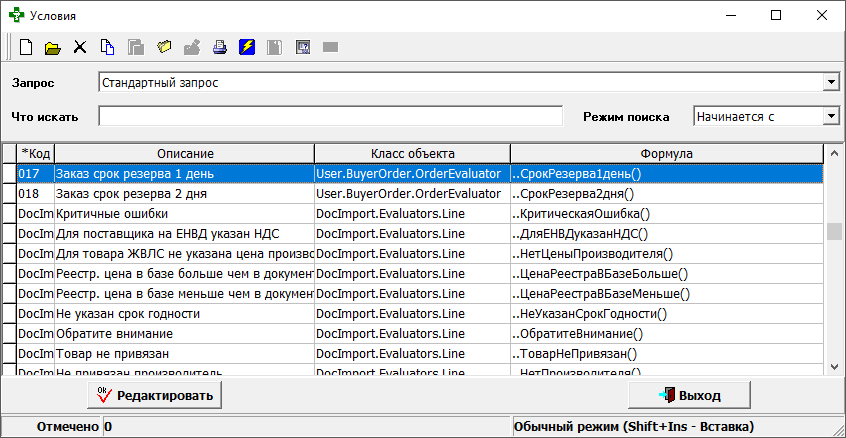Click the copy documents toolbar icon
Viewport: 846px width, 438px height.
108,47
